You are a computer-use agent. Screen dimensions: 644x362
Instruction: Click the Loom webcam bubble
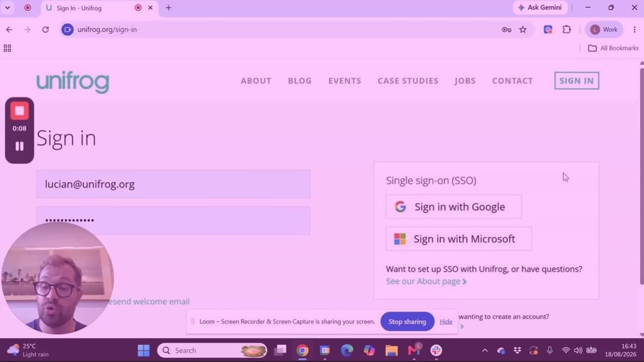tap(57, 278)
